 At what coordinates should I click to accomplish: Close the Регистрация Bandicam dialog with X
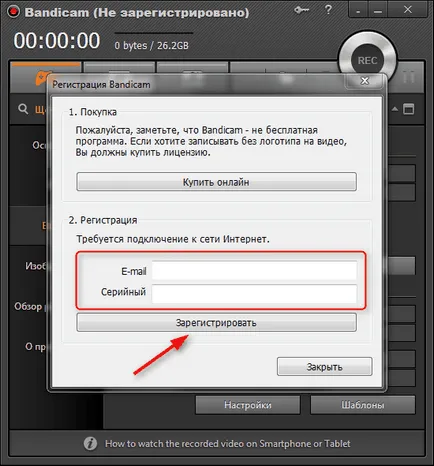tap(365, 81)
